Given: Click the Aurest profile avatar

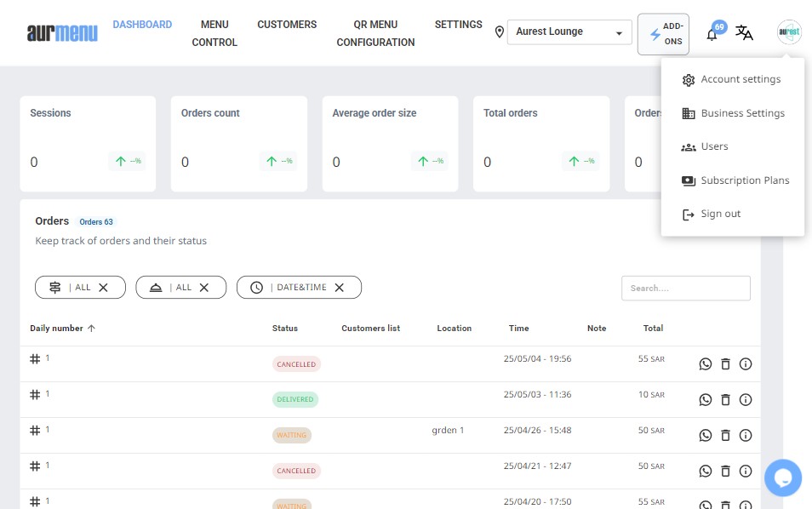Looking at the screenshot, I should pos(789,33).
